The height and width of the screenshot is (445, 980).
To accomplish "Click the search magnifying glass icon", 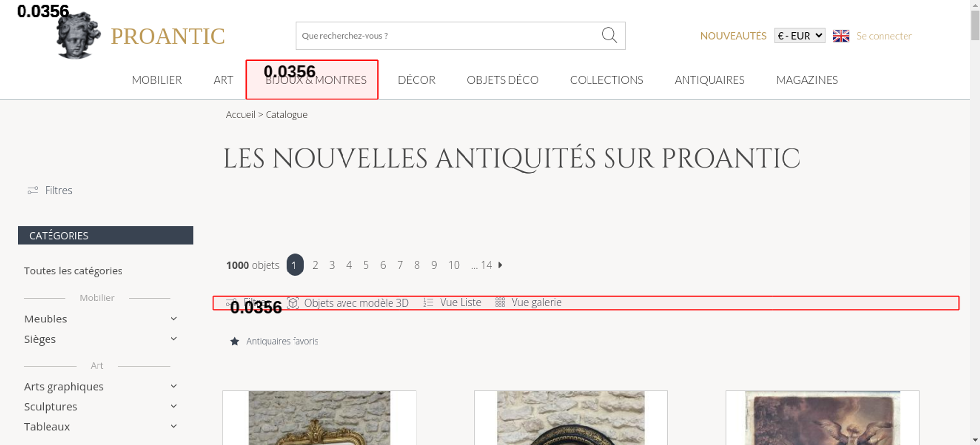I will click(x=609, y=35).
